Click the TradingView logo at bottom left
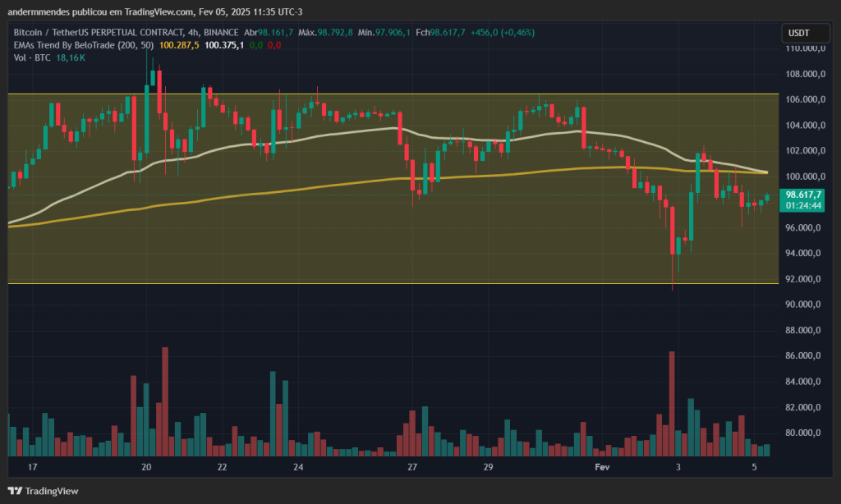Screen dimensions: 841x504 coord(43,491)
